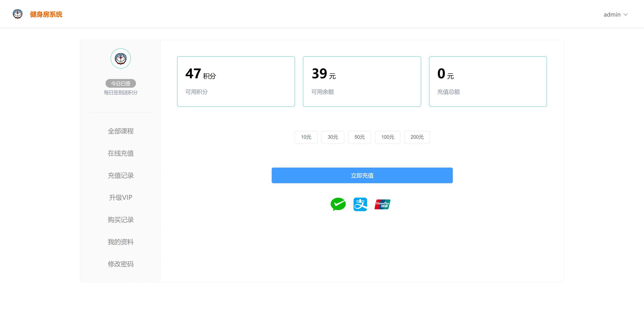This screenshot has height=328, width=644.
Task: Click the Doraemon logo in header
Action: (17, 14)
